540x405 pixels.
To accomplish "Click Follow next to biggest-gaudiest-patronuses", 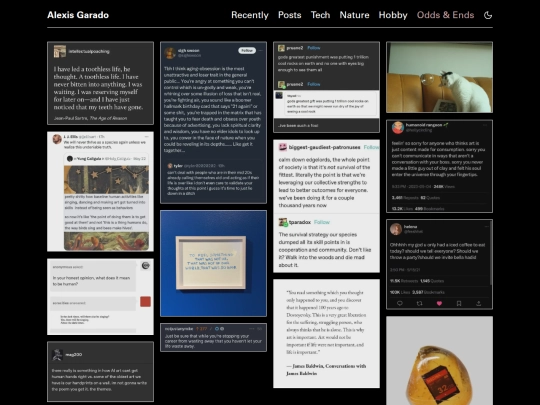I will tap(371, 147).
